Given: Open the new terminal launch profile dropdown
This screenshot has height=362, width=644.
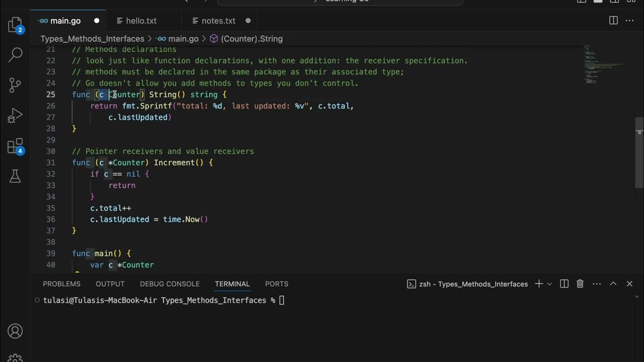Looking at the screenshot, I should click(549, 284).
